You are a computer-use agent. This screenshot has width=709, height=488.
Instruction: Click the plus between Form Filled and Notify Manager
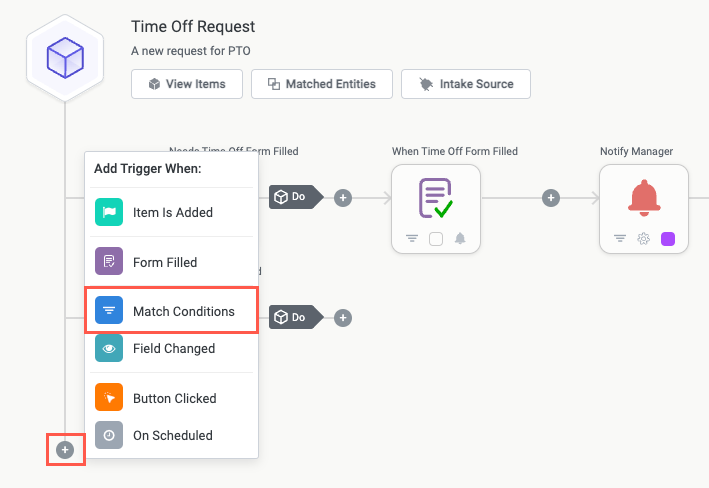click(x=550, y=198)
